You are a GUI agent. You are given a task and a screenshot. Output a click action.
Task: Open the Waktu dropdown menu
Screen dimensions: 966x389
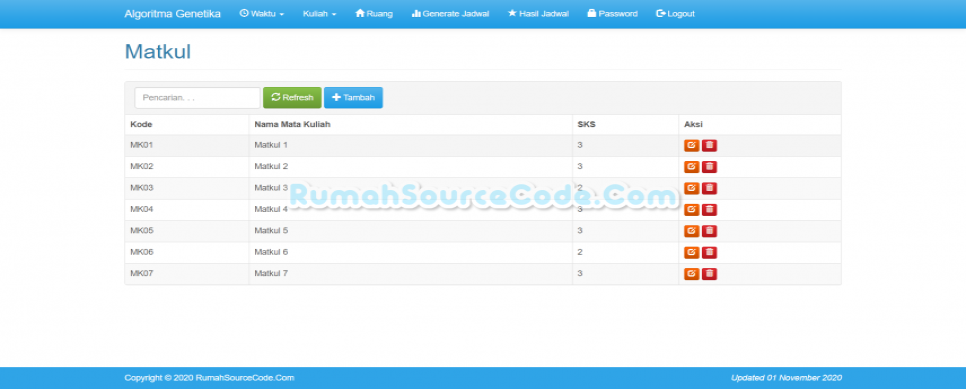pos(262,14)
